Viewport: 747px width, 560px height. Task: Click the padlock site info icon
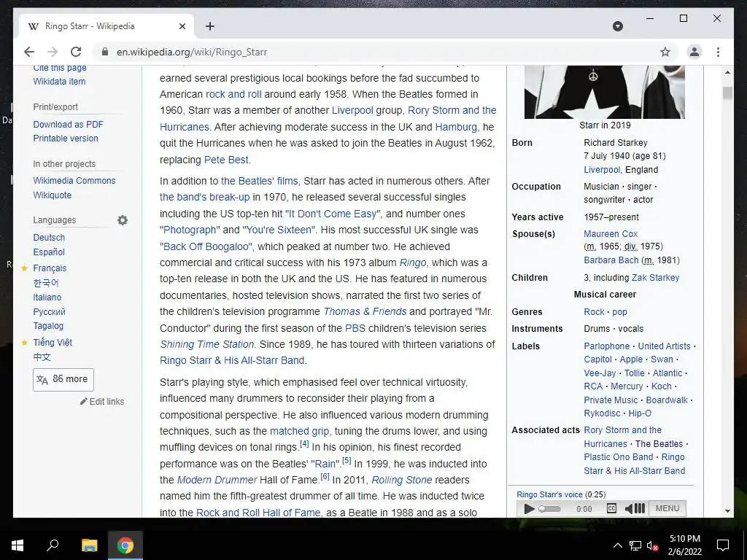(105, 52)
